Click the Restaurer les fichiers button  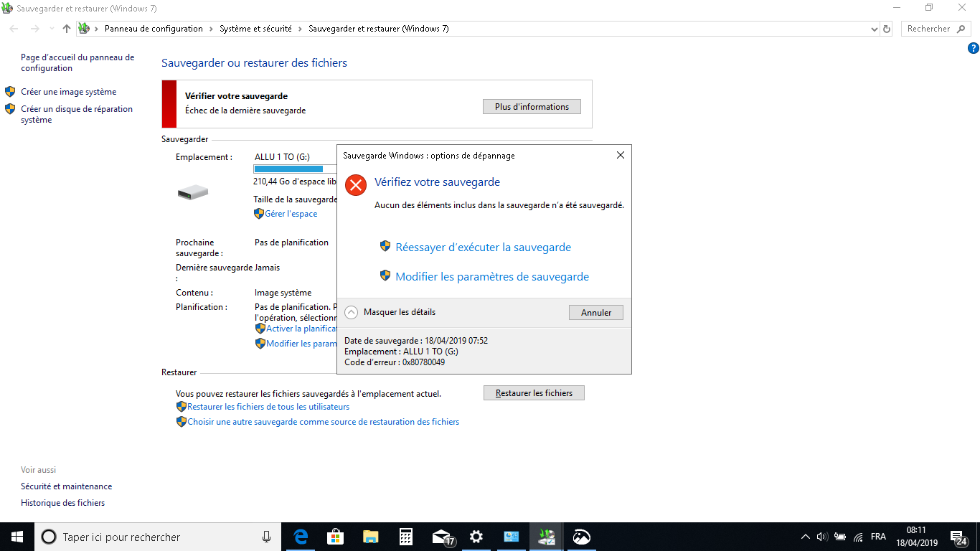(534, 392)
